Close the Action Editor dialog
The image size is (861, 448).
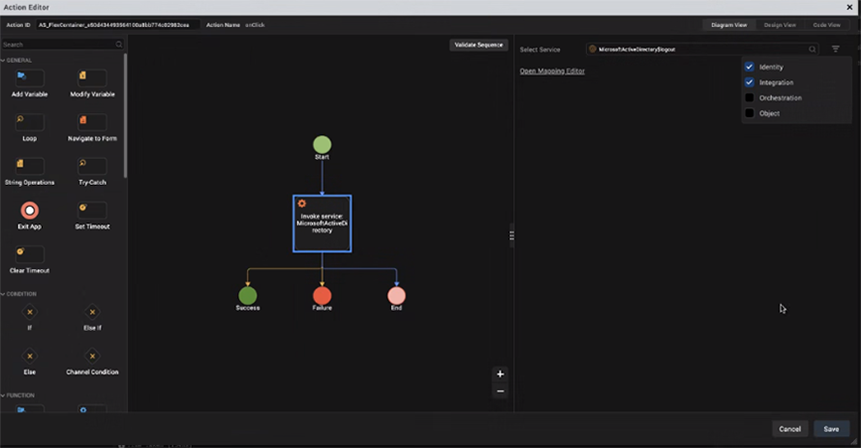(x=849, y=7)
